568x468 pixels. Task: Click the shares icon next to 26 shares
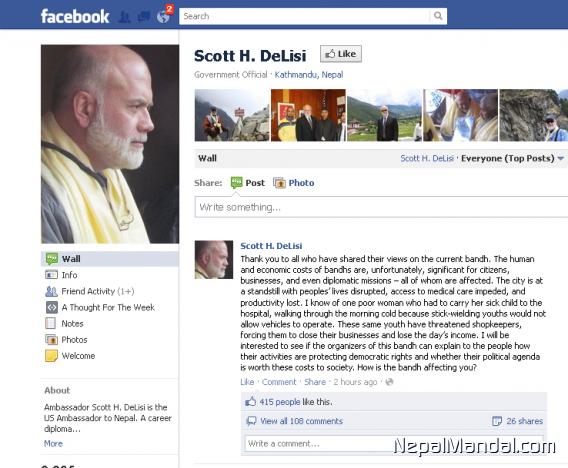pyautogui.click(x=497, y=421)
